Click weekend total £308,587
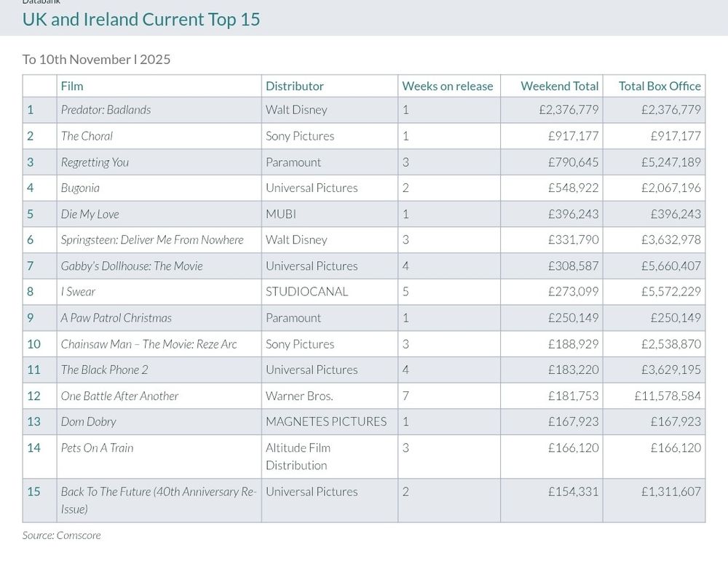Screen dimensions: 728x574 (x=574, y=266)
